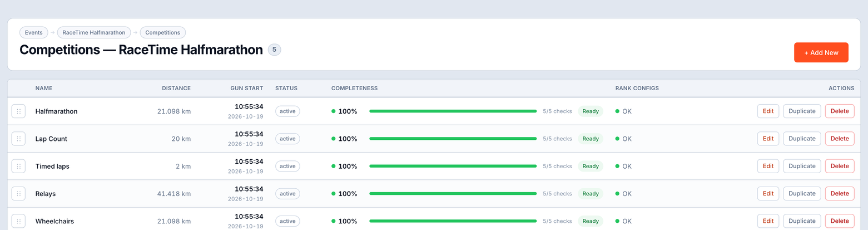
Task: Click the drag handle for Halfmarathon row
Action: pyautogui.click(x=18, y=111)
